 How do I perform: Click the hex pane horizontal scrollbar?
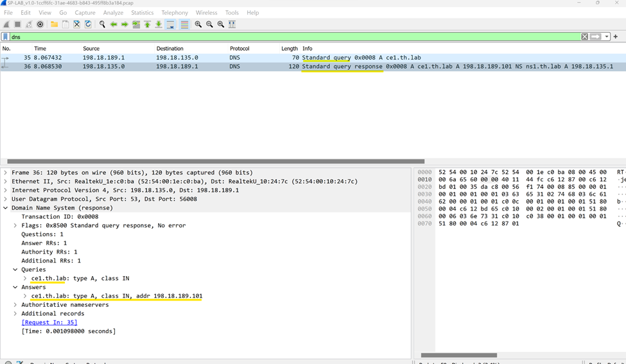458,355
